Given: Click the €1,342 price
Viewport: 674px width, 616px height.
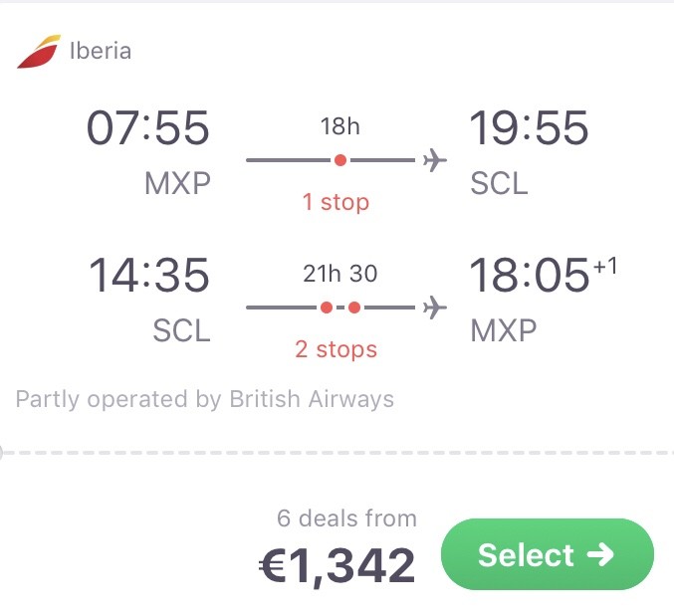Looking at the screenshot, I should coord(337,565).
